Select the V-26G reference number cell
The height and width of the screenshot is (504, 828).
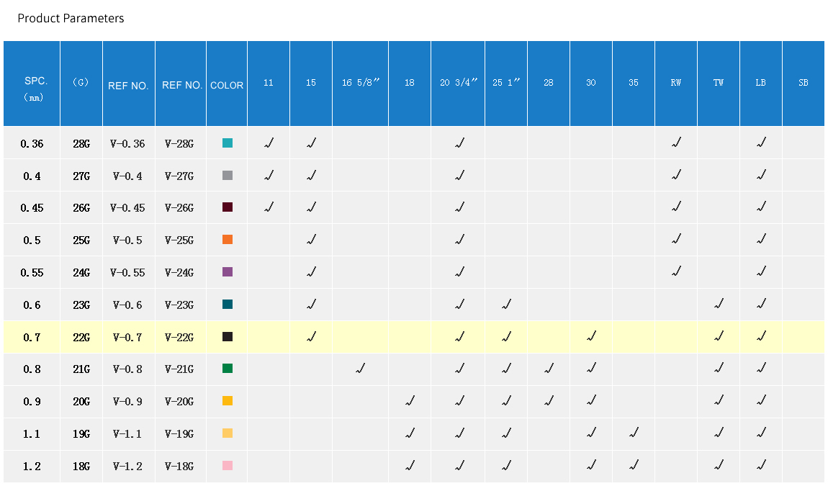pos(179,208)
